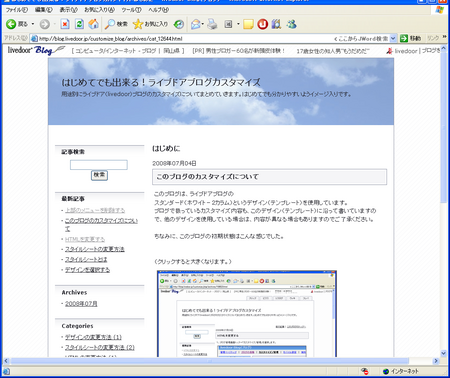Open the History icon in toolbar

click(179, 24)
